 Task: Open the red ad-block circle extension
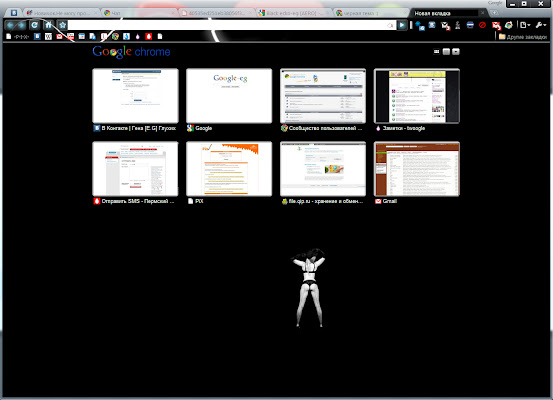[482, 25]
